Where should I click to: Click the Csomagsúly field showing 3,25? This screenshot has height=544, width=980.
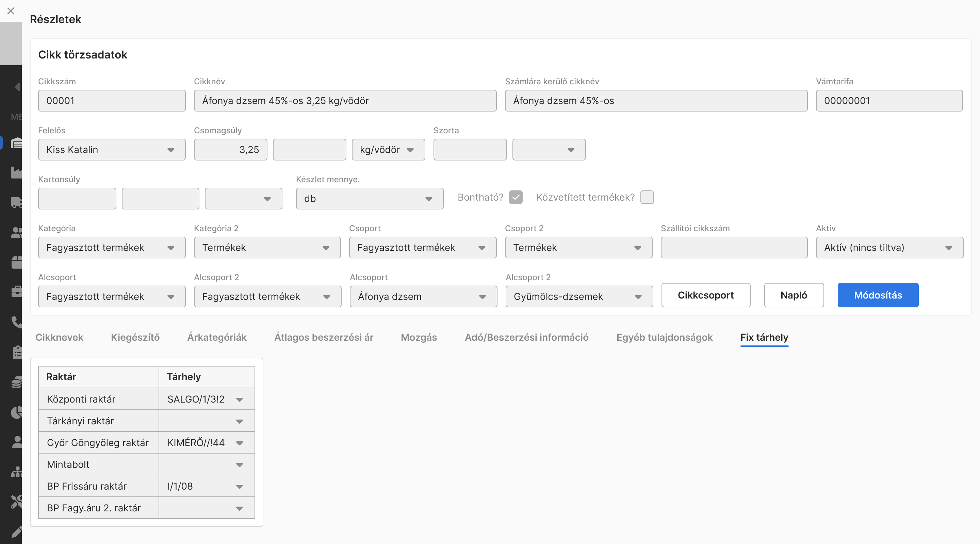tap(231, 150)
